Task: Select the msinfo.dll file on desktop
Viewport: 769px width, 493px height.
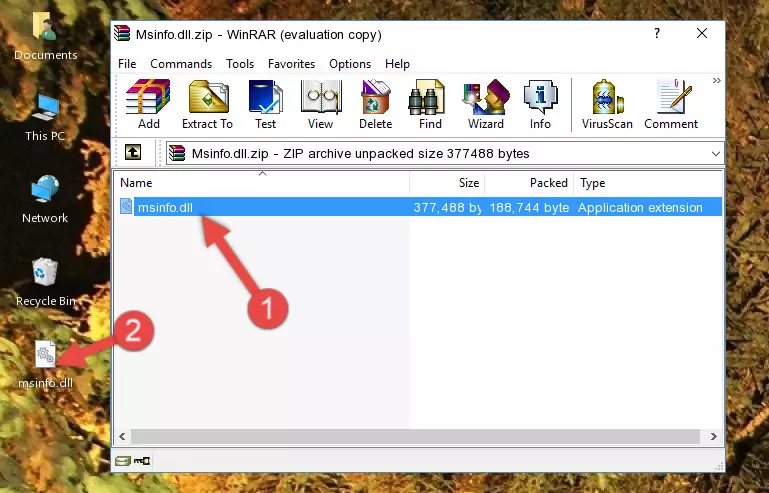Action: [x=45, y=364]
